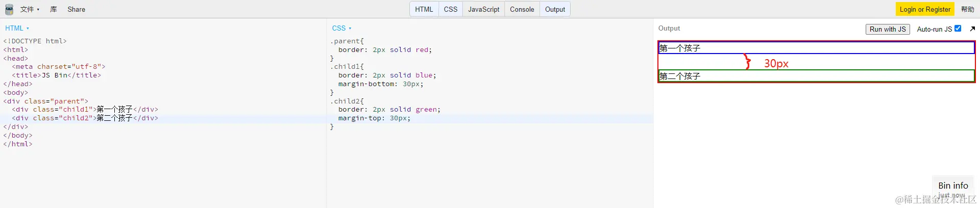Viewport: 980px width, 208px height.
Task: Open the 帮助 help menu
Action: 968,9
